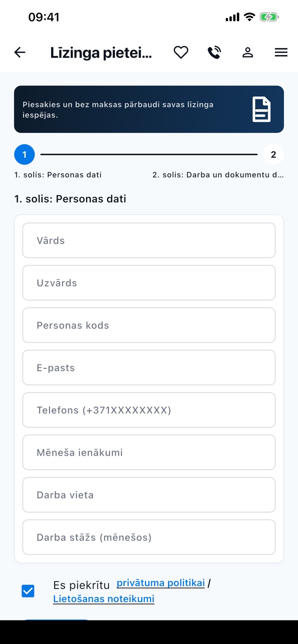Image resolution: width=298 pixels, height=644 pixels.
Task: Tap the back arrow icon
Action: coord(19,52)
